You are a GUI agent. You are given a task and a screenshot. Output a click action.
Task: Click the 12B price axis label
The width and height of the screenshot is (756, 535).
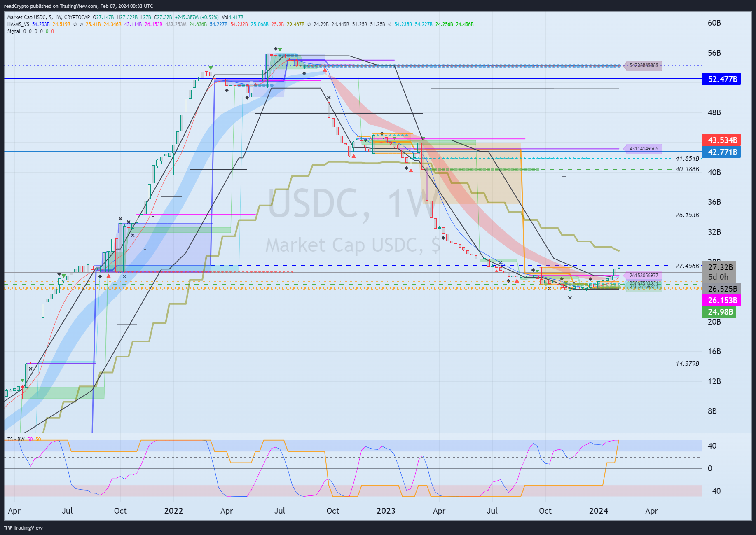tap(714, 381)
